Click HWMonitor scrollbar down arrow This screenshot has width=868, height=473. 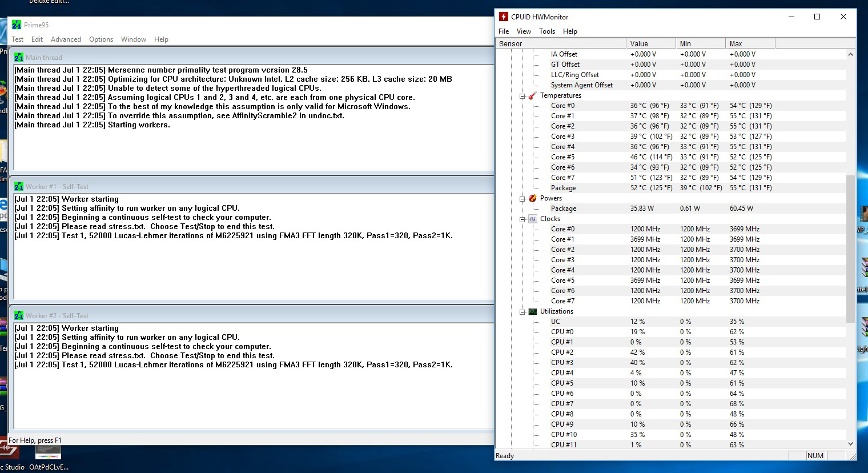(x=850, y=443)
